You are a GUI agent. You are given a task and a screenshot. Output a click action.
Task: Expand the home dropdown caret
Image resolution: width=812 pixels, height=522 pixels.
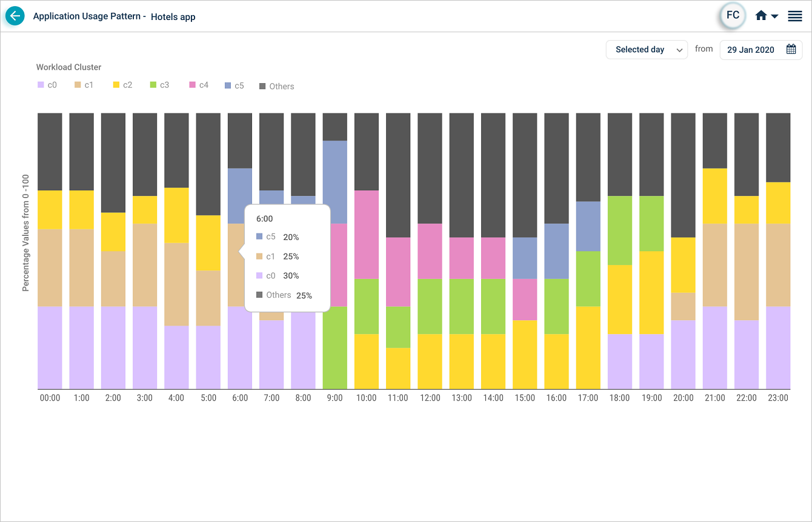(774, 17)
